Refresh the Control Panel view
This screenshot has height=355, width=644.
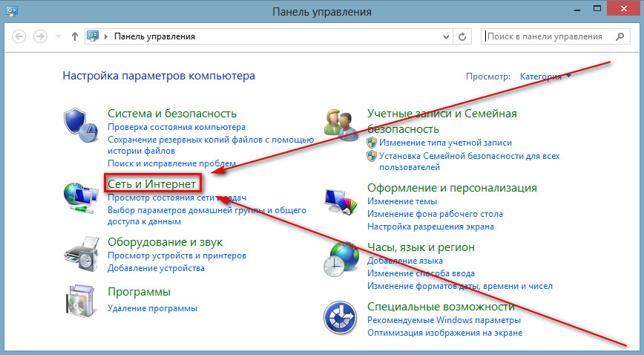462,36
